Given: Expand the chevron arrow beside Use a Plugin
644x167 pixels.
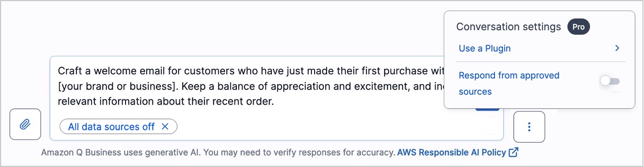Looking at the screenshot, I should click(617, 48).
